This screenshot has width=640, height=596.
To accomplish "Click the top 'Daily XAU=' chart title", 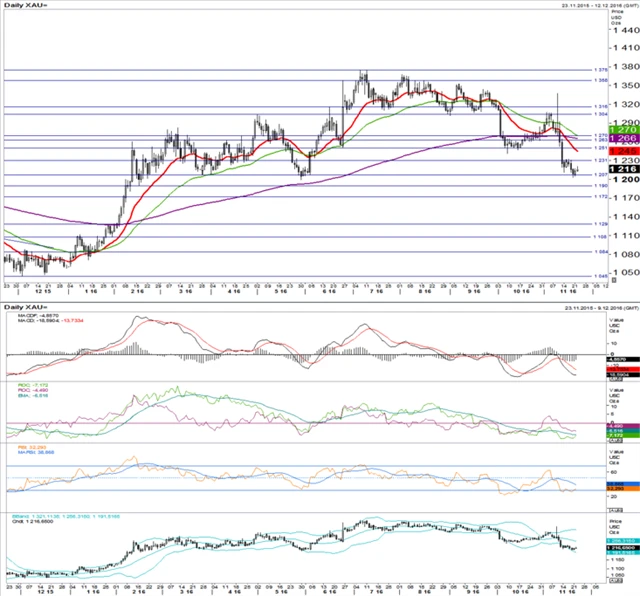I will (x=26, y=8).
